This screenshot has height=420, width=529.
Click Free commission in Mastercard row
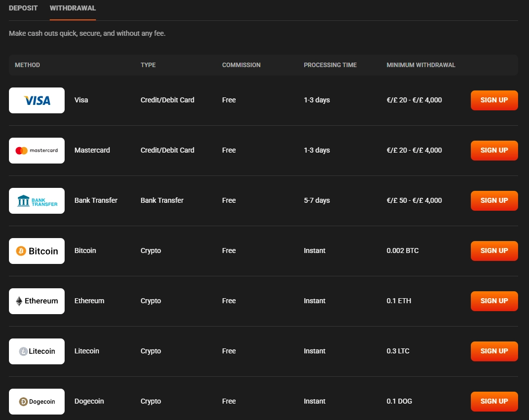click(229, 151)
